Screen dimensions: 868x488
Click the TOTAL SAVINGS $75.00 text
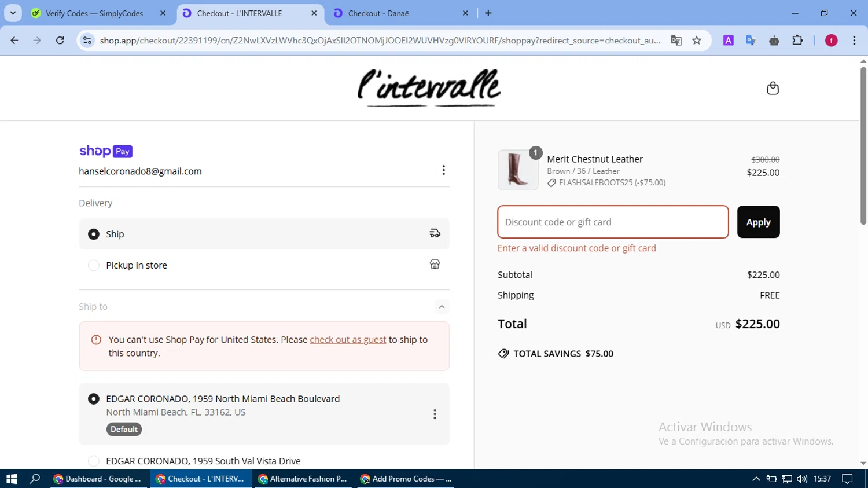tap(563, 354)
